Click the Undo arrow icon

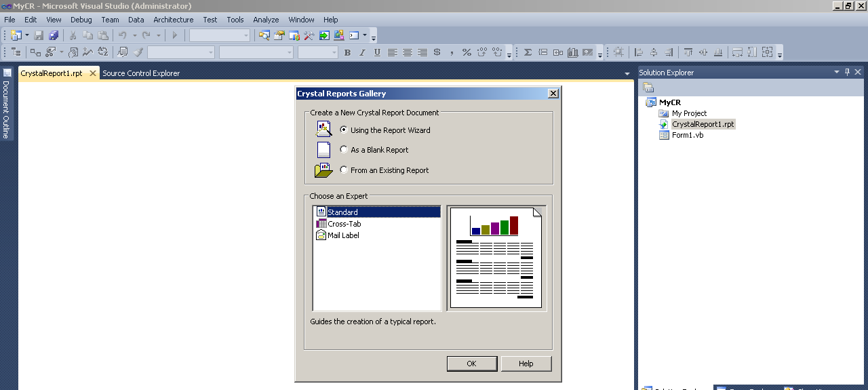[x=123, y=35]
